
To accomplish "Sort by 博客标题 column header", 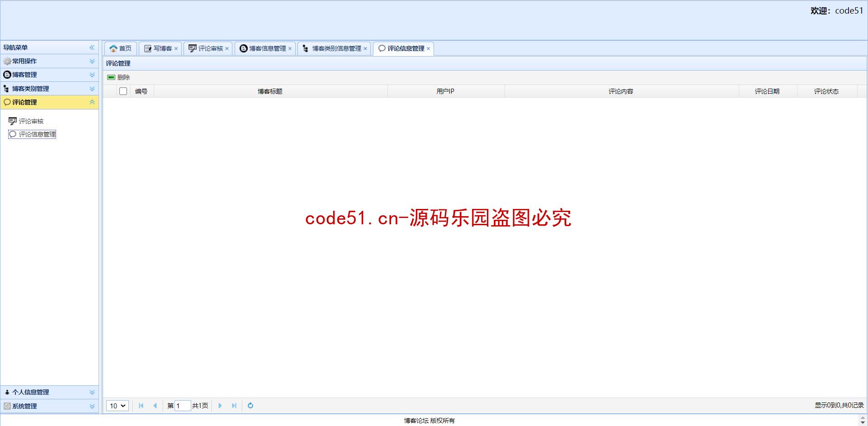I will click(x=270, y=91).
